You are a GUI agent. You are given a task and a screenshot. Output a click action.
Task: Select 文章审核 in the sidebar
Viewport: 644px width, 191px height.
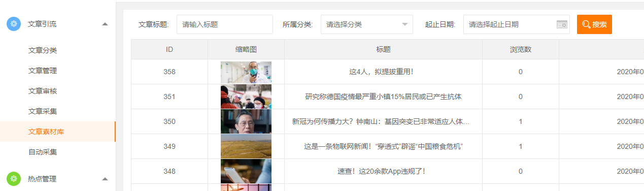(x=43, y=91)
